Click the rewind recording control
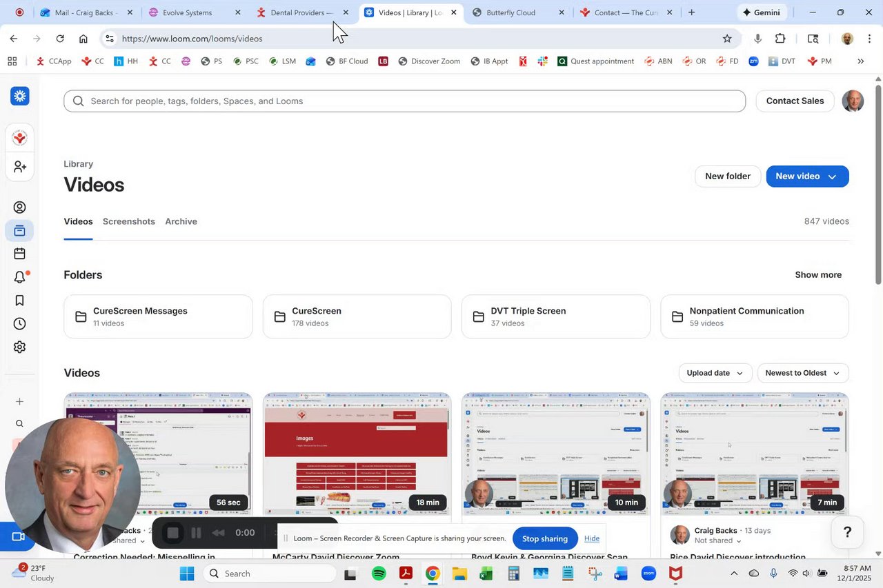Image resolution: width=883 pixels, height=588 pixels. tap(218, 533)
